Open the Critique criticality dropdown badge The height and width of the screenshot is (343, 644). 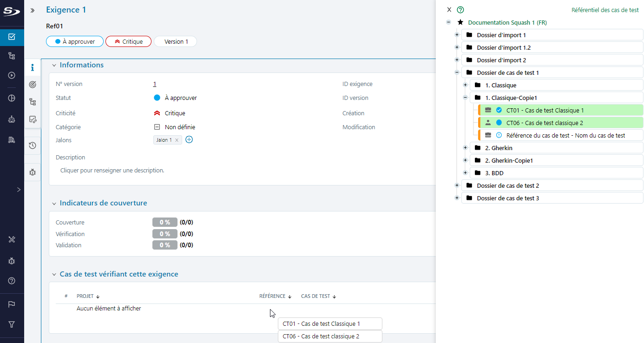(128, 42)
